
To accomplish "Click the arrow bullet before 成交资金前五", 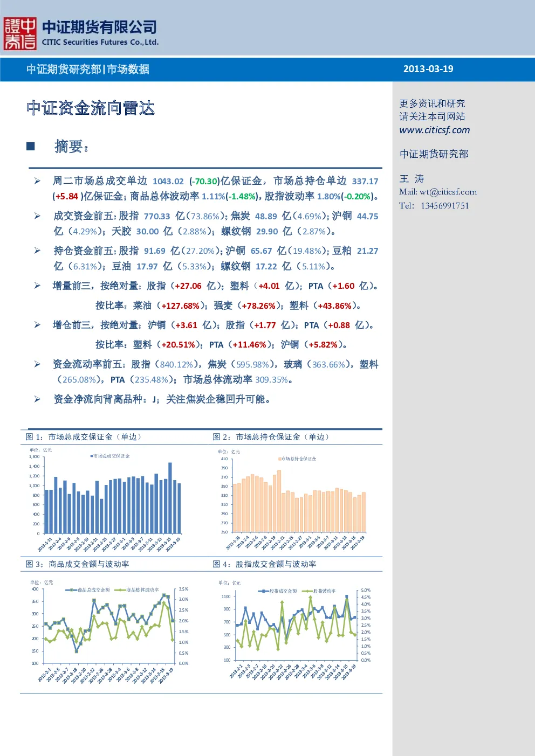I will point(37,216).
